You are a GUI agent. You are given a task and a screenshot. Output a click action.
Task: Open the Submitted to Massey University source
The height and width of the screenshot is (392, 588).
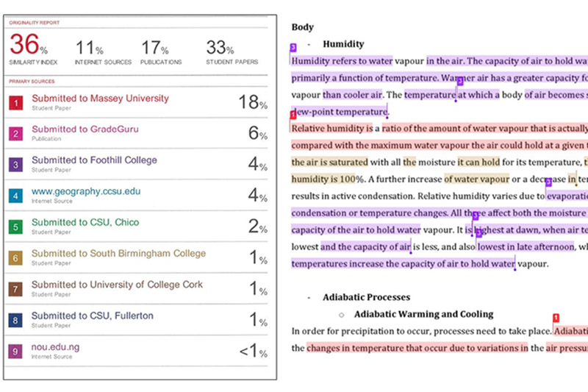tap(100, 99)
